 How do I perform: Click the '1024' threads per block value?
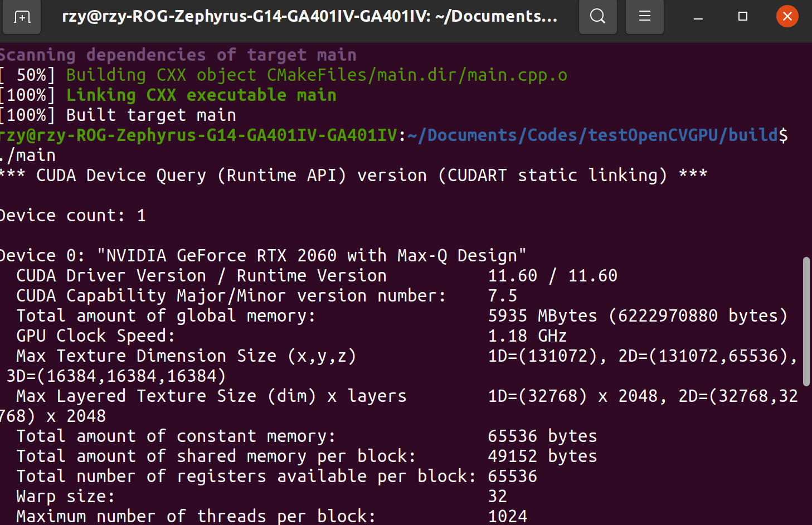click(x=508, y=516)
